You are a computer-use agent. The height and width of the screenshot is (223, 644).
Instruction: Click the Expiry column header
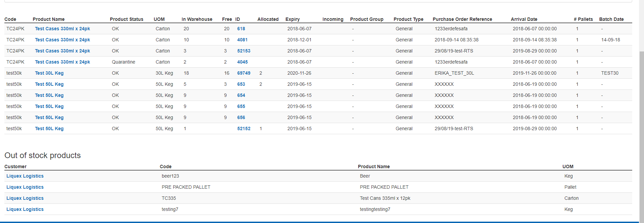[x=293, y=19]
